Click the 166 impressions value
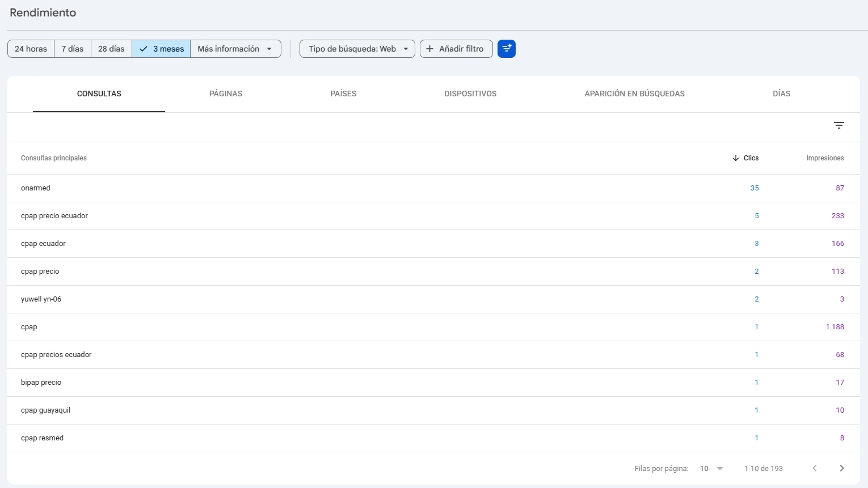The height and width of the screenshot is (488, 868). 838,244
